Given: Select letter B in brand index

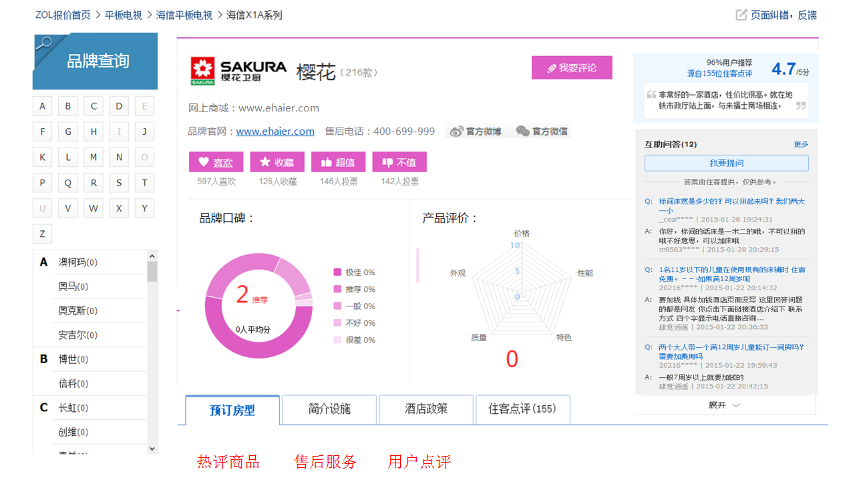Looking at the screenshot, I should coord(68,106).
